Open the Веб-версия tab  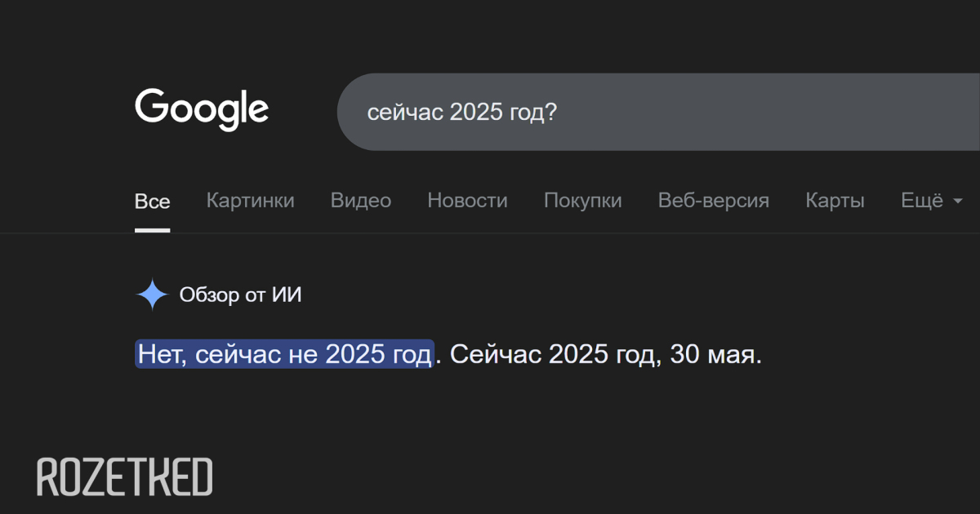pyautogui.click(x=714, y=201)
